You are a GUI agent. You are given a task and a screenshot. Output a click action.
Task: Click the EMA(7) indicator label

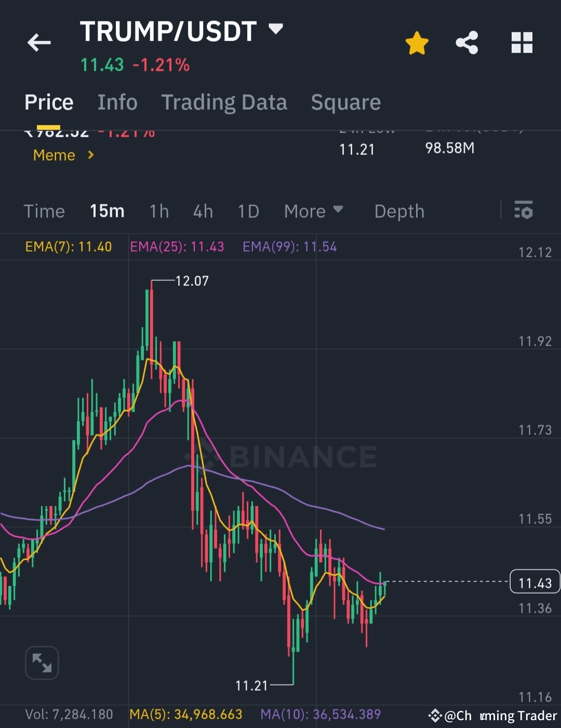click(69, 246)
